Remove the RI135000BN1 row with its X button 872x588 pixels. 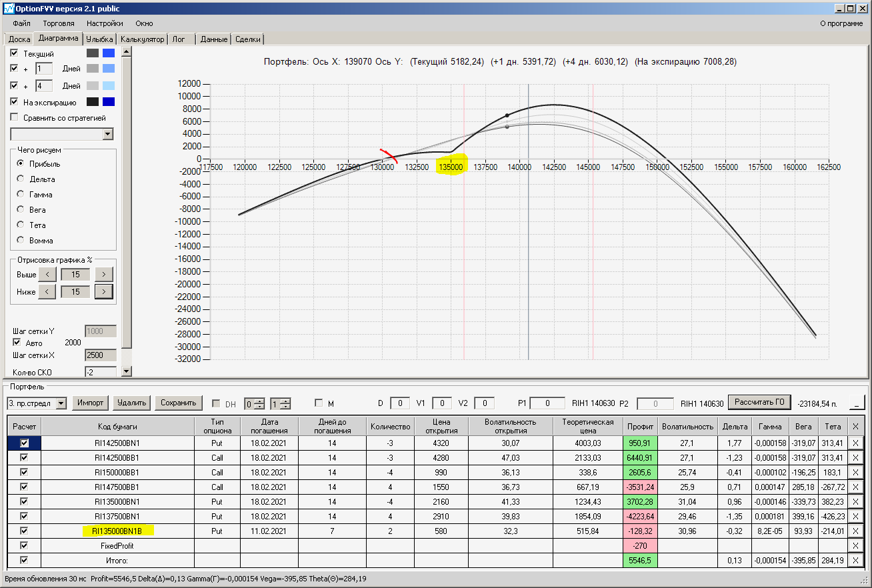point(855,501)
